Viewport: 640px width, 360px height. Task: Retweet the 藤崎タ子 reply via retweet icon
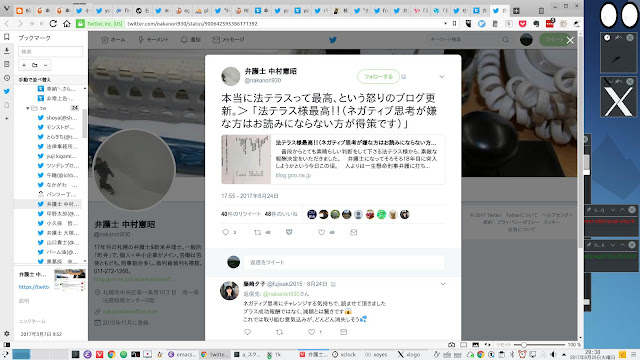(x=280, y=332)
